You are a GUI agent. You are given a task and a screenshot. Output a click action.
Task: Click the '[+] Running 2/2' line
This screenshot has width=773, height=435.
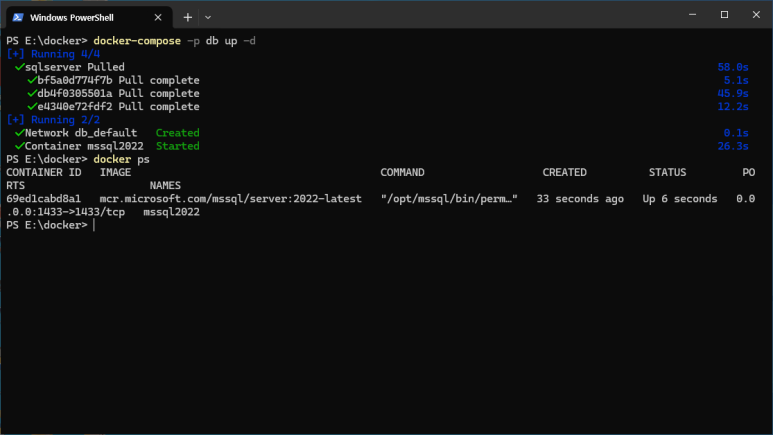(x=53, y=120)
